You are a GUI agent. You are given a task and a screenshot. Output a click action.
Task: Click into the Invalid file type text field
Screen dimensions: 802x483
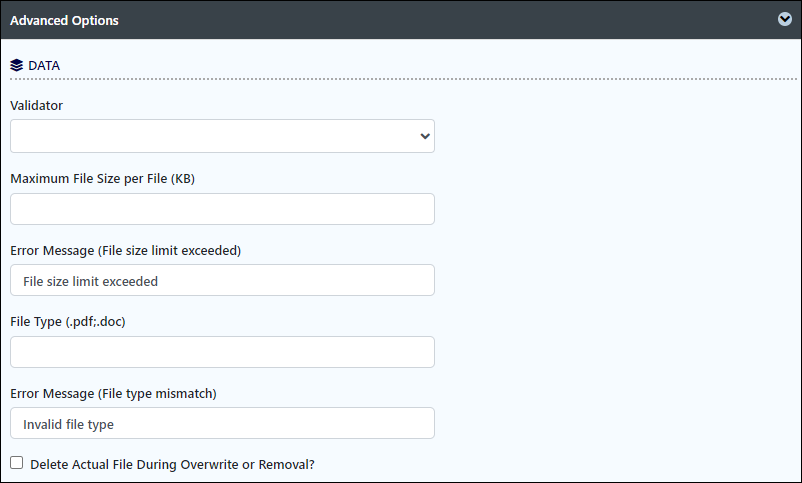(x=222, y=423)
